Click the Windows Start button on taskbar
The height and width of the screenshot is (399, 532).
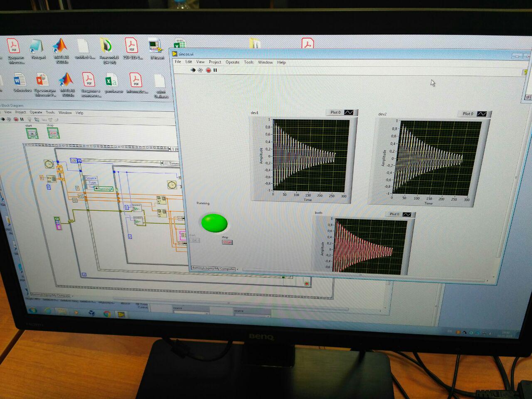tap(32, 310)
